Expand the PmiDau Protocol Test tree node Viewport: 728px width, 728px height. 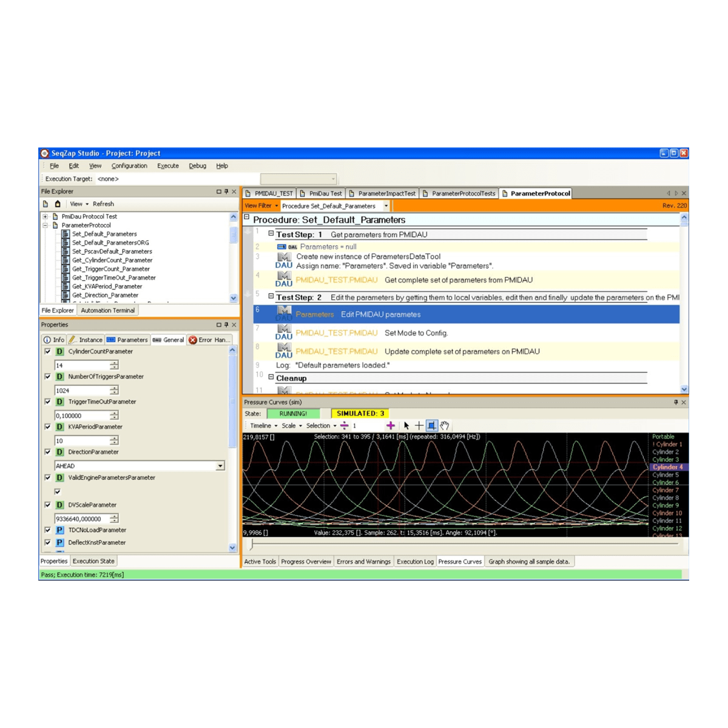pyautogui.click(x=45, y=217)
